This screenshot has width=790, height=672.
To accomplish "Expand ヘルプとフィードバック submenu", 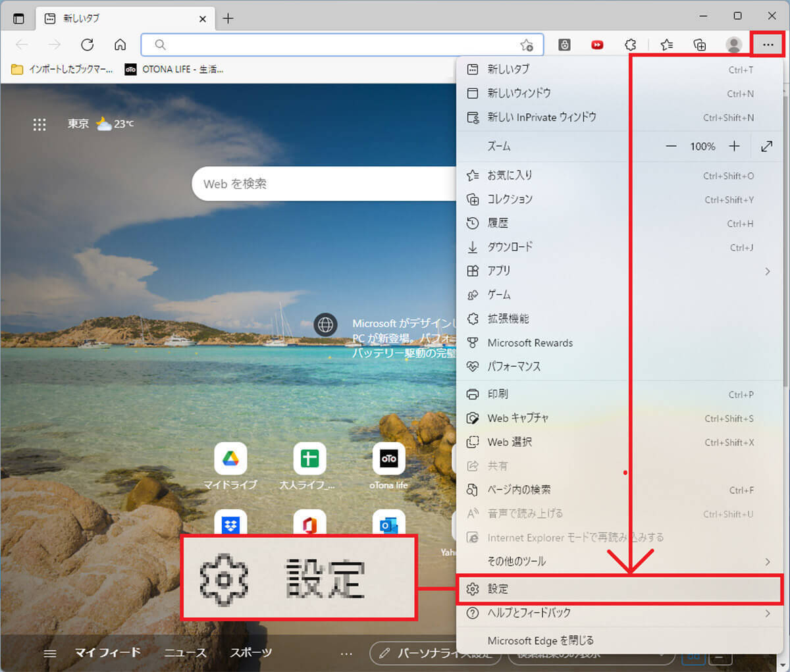I will pyautogui.click(x=619, y=613).
